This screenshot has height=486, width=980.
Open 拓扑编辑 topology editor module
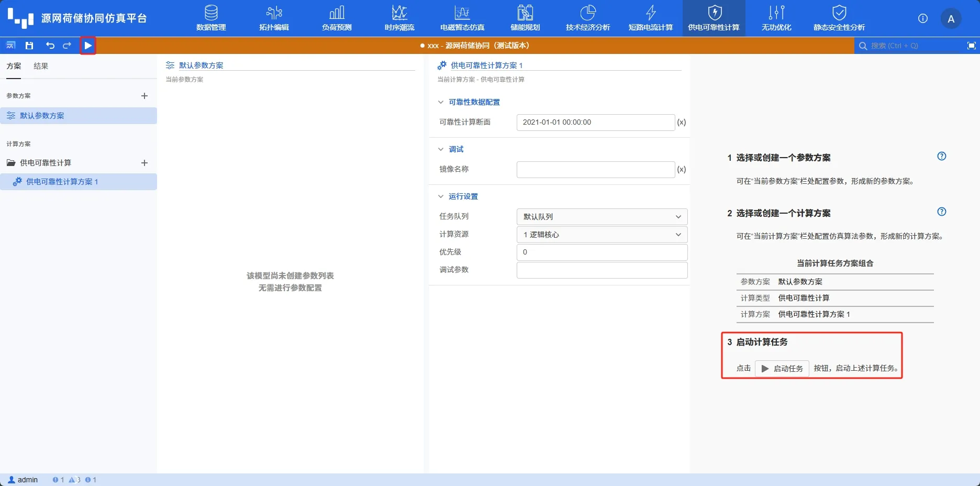274,18
